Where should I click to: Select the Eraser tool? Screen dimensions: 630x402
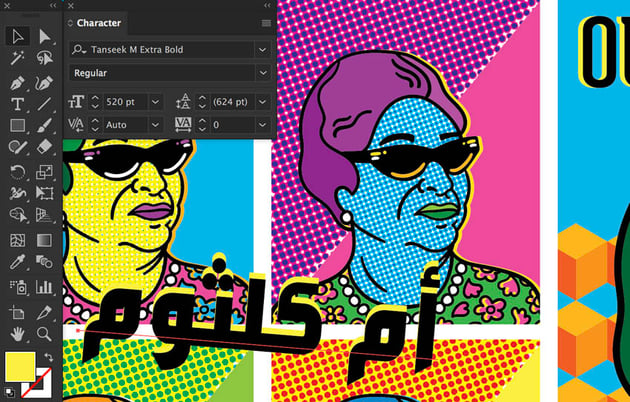(44, 146)
